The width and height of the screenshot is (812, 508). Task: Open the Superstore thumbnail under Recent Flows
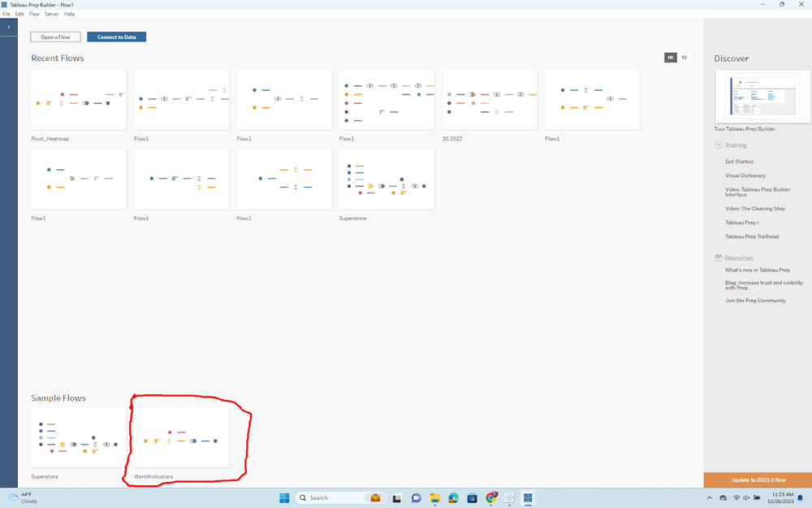387,180
